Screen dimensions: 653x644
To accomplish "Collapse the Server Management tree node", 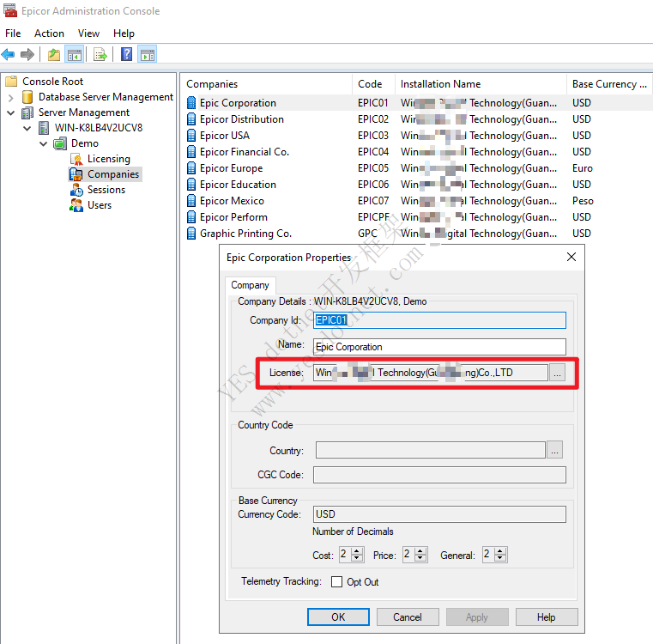I will coord(10,112).
